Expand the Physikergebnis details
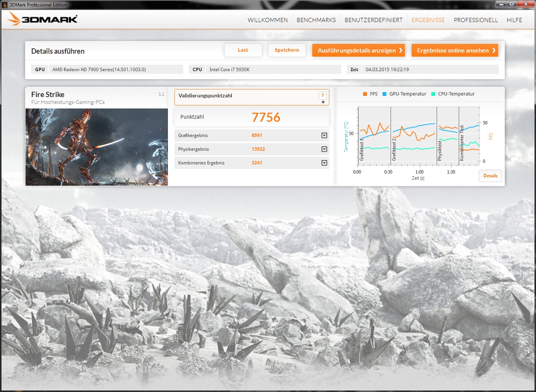 tap(324, 149)
